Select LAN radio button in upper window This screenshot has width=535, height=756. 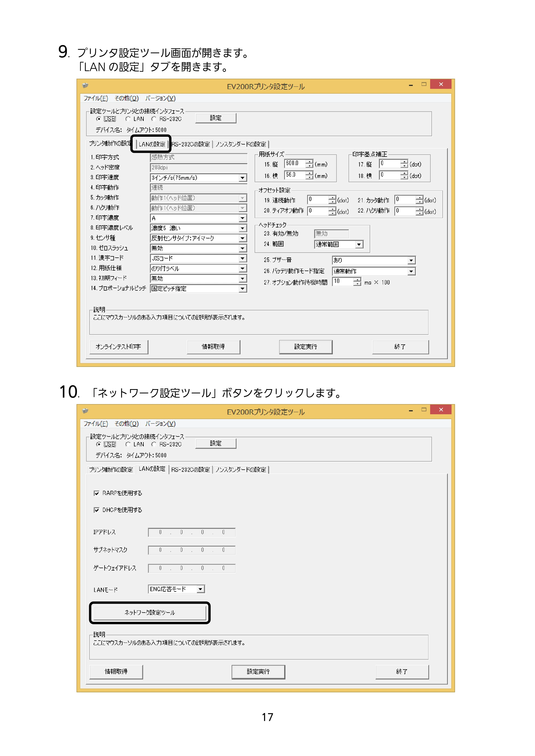[128, 119]
